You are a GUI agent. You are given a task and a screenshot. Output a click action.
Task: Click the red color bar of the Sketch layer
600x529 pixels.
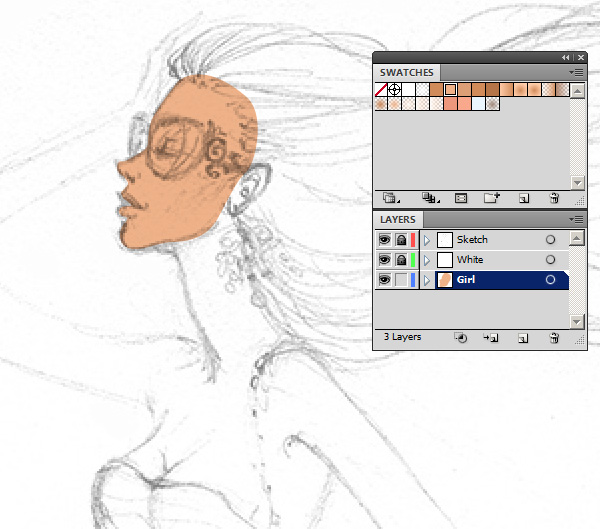413,240
